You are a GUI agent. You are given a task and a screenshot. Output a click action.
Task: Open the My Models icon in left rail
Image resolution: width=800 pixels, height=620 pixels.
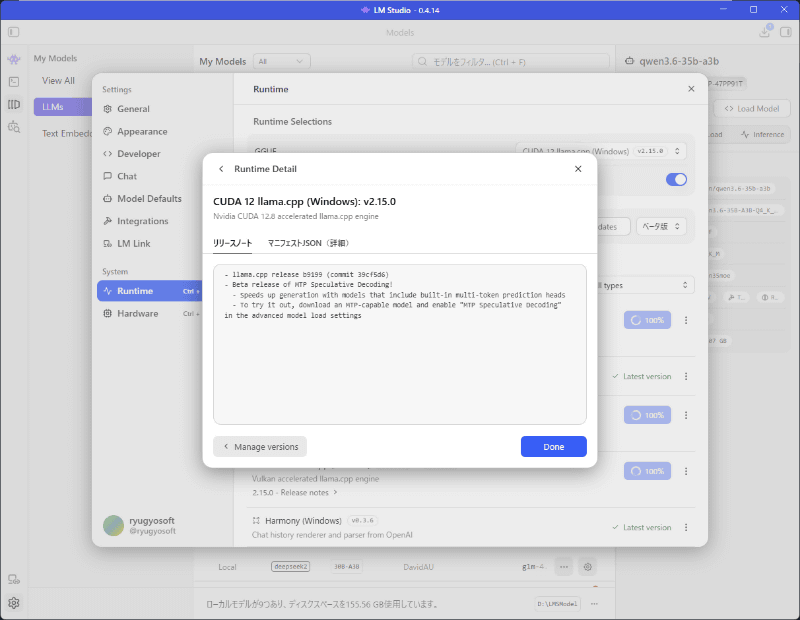(14, 105)
